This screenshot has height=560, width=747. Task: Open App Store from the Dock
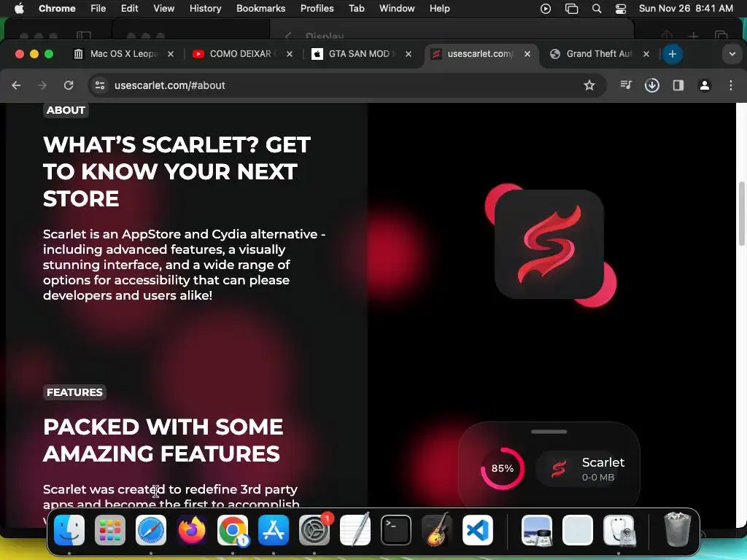(x=274, y=530)
